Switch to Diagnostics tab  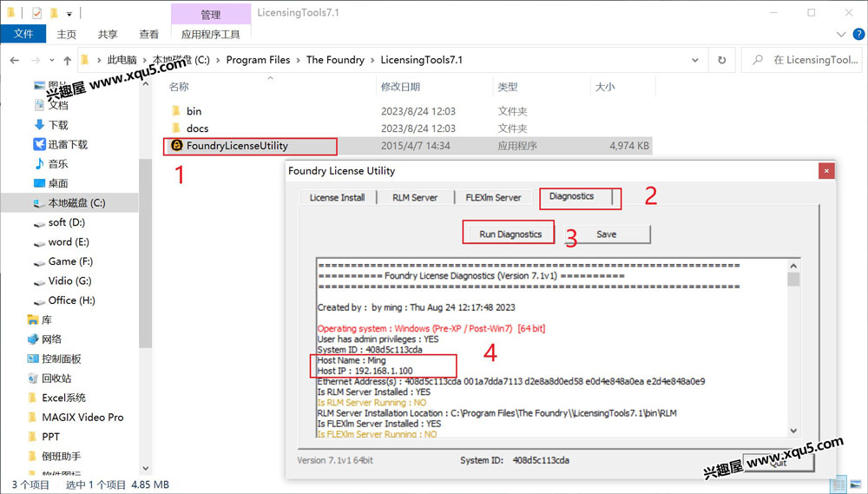[x=572, y=196]
